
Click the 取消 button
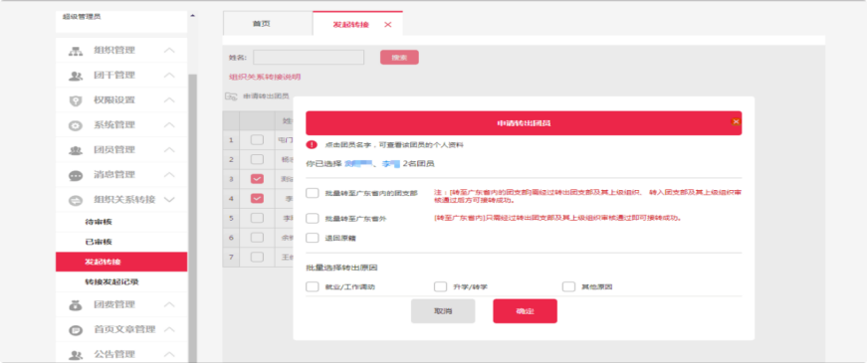click(443, 311)
